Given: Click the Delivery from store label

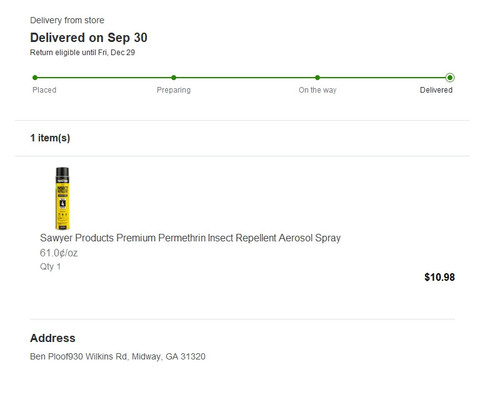Looking at the screenshot, I should 67,20.
